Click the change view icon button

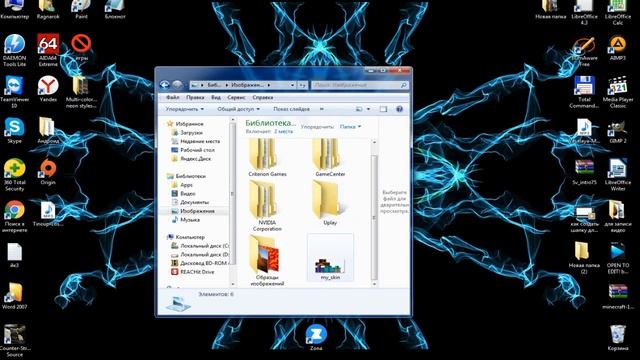tap(359, 109)
